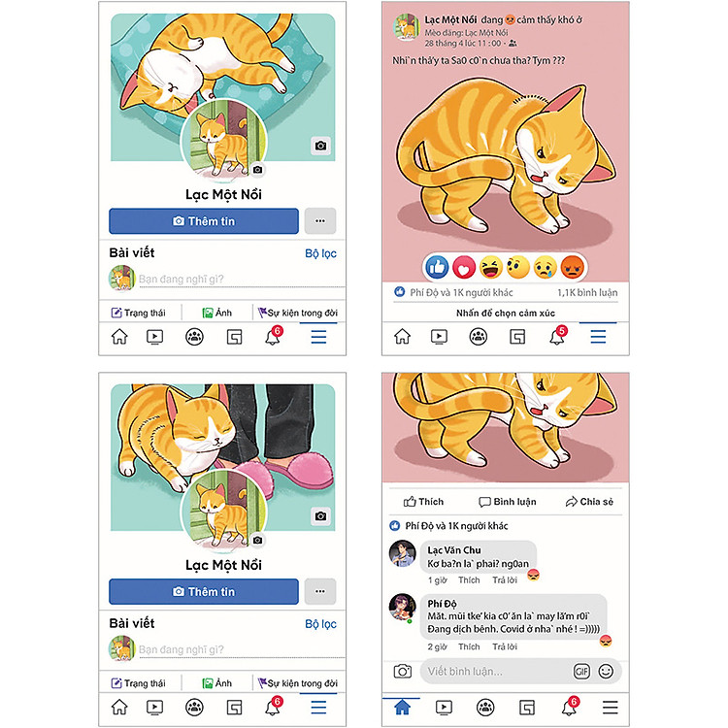Change cover photo on sleeping cat banner
The width and height of the screenshot is (728, 728).
coord(320,146)
